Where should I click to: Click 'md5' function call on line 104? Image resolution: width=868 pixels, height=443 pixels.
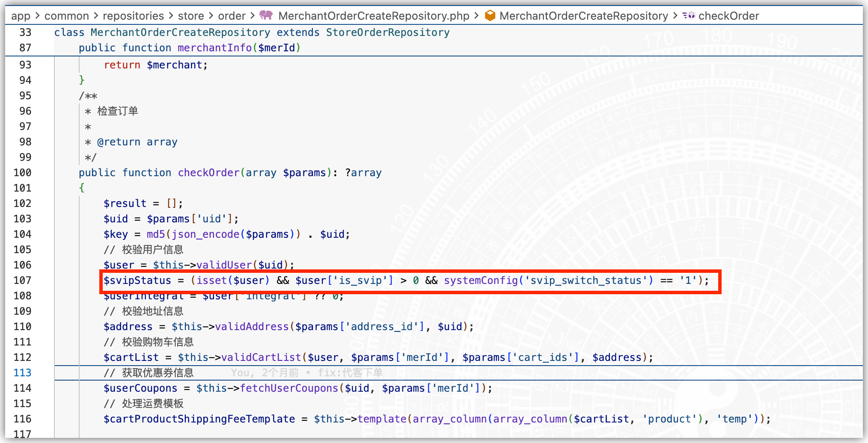pyautogui.click(x=156, y=234)
